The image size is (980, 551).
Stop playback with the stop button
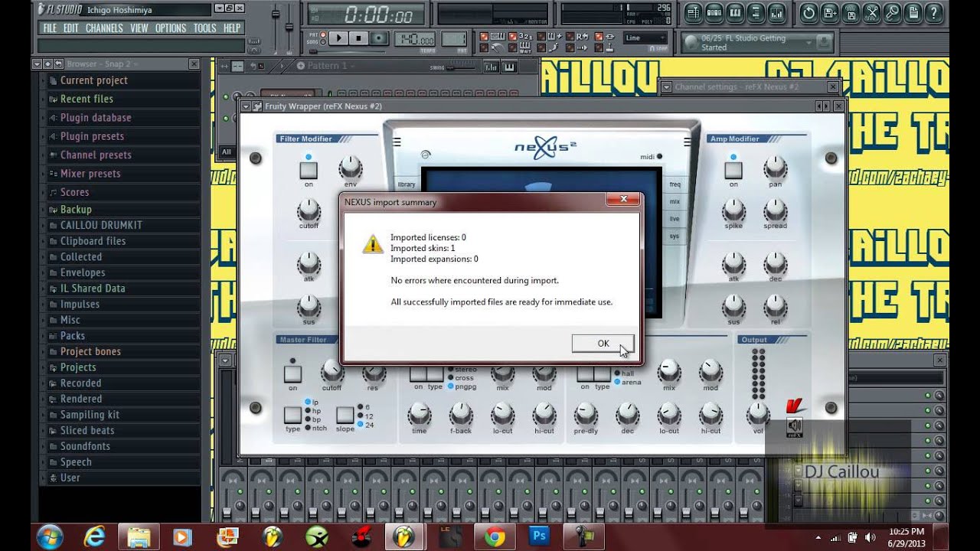click(x=358, y=38)
